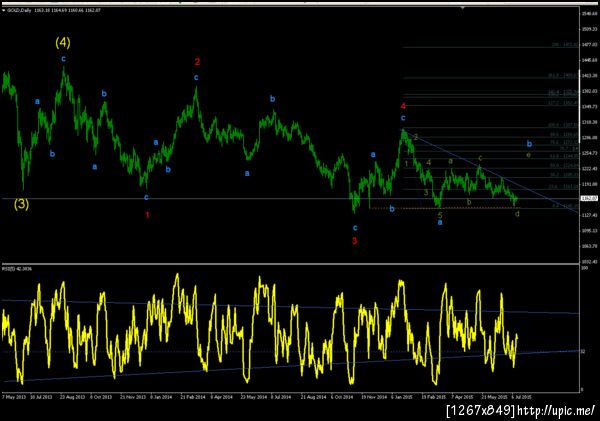Click the 21 Nov 2013 date label
The image size is (600, 421).
133,397
